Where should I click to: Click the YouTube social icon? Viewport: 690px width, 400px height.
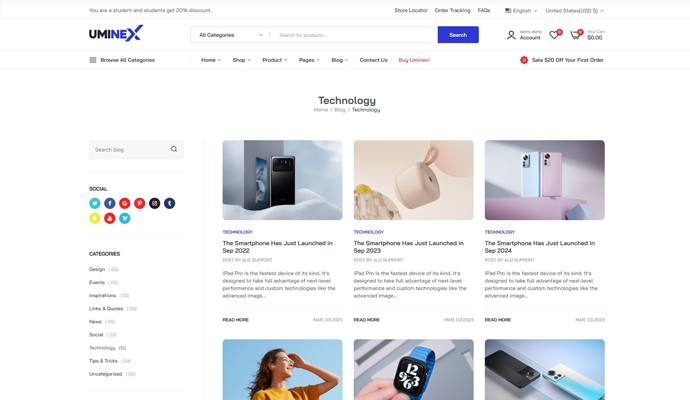(x=110, y=218)
